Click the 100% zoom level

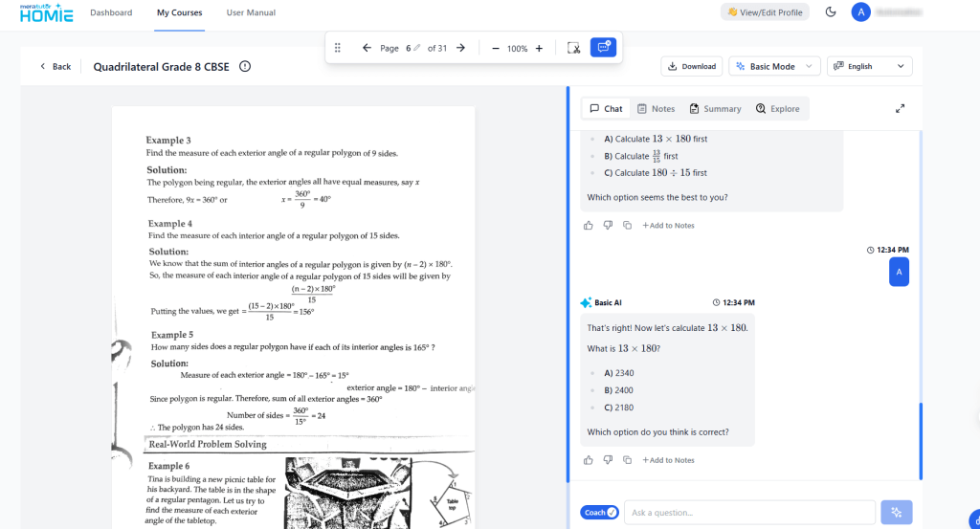[x=517, y=48]
